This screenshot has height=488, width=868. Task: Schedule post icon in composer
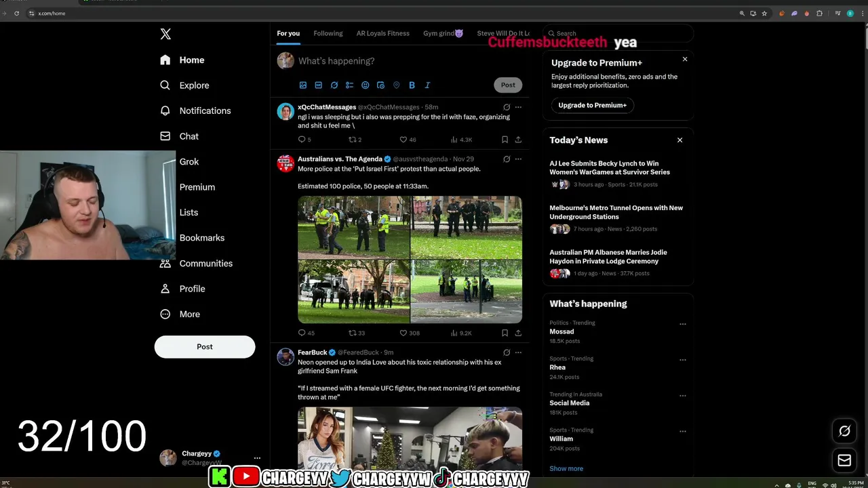(x=380, y=85)
